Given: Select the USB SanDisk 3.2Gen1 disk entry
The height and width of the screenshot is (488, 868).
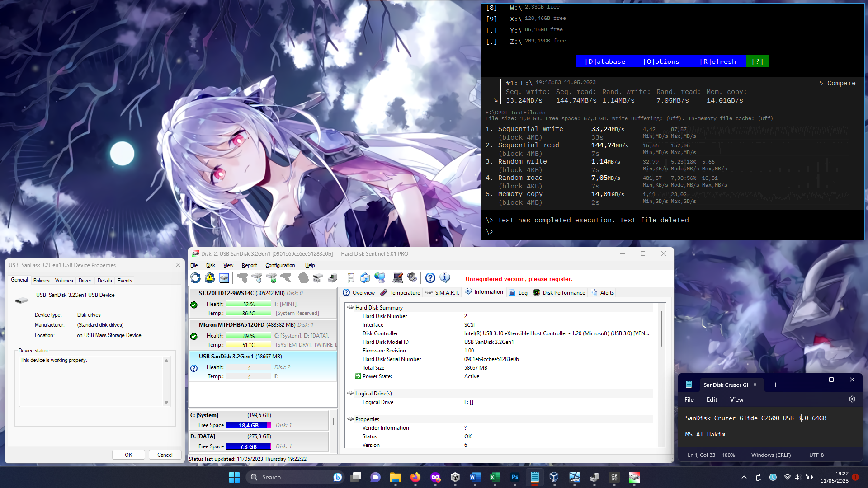Looking at the screenshot, I should pyautogui.click(x=263, y=366).
